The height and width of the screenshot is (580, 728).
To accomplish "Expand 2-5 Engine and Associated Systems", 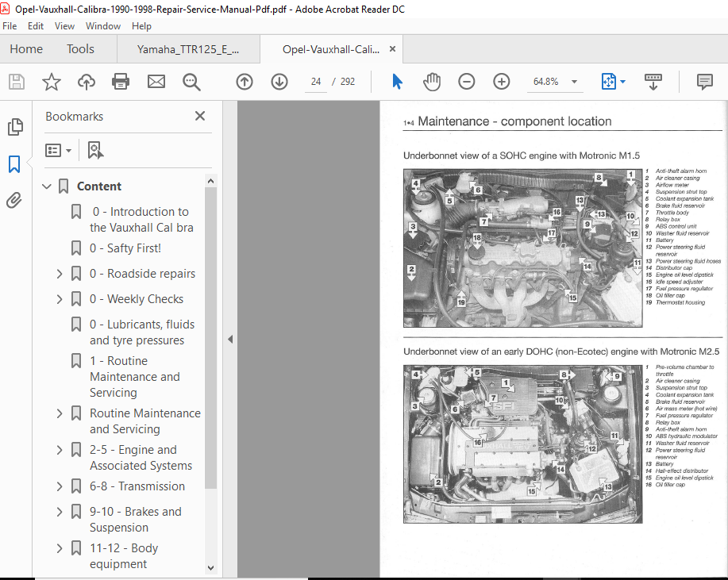I will (x=60, y=450).
